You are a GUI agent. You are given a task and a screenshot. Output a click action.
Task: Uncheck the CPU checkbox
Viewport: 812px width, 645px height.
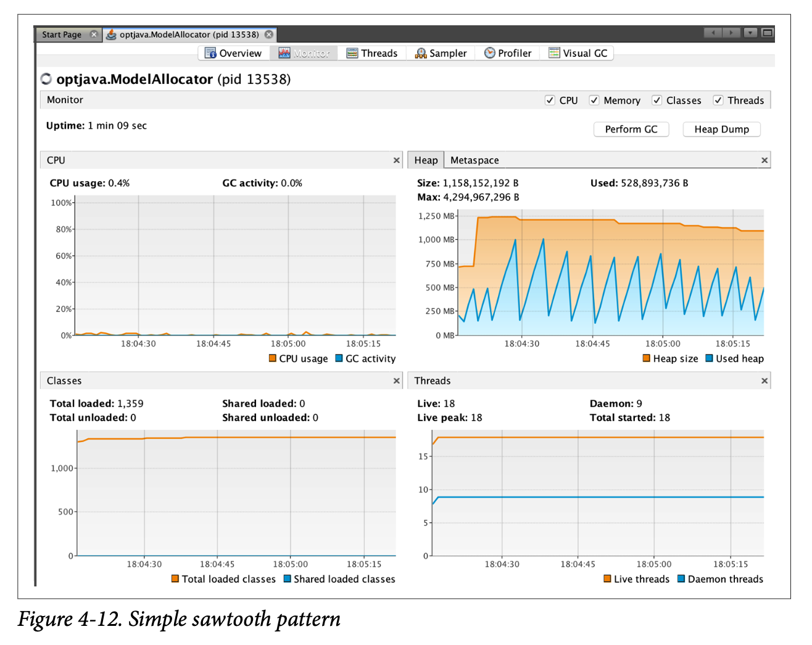550,101
